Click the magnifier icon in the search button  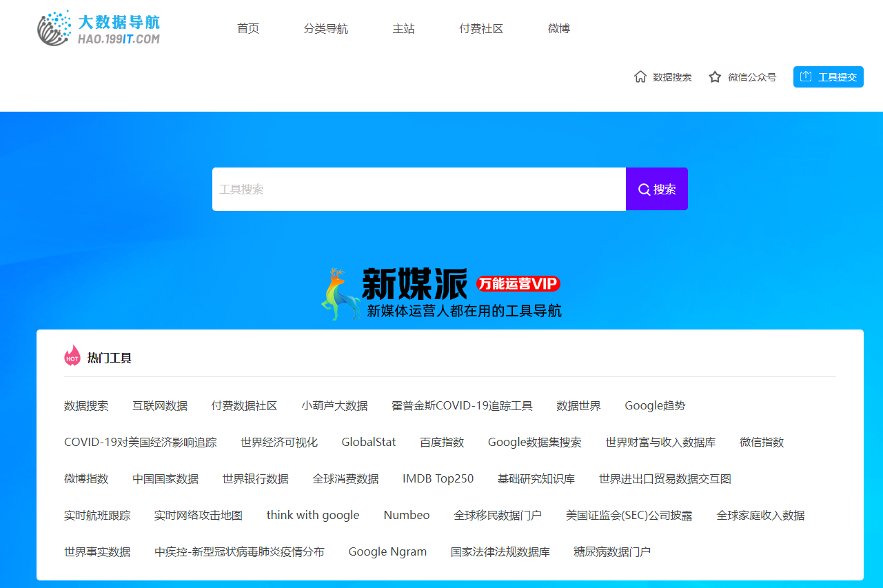645,190
